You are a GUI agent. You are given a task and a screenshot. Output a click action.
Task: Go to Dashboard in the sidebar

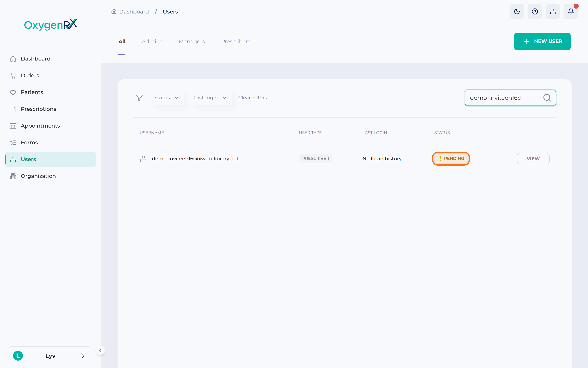(x=51, y=59)
